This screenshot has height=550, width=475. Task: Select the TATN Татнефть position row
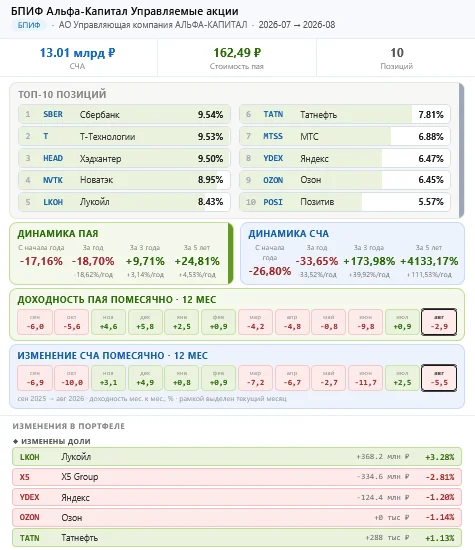(345, 114)
